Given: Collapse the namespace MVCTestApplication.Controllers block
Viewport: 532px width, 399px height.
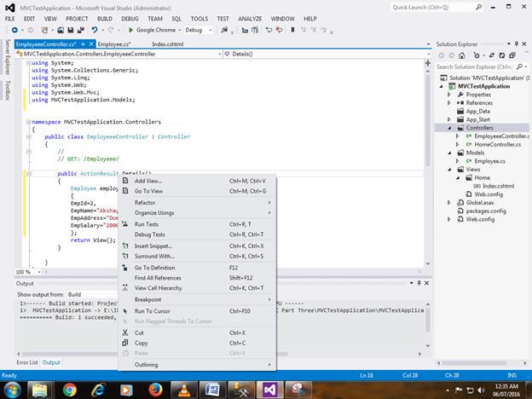Looking at the screenshot, I should coord(28,122).
